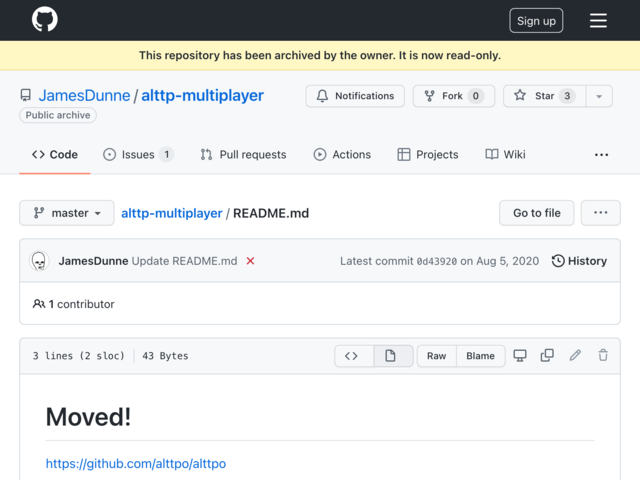
Task: Click the trash delete file icon
Action: (603, 356)
